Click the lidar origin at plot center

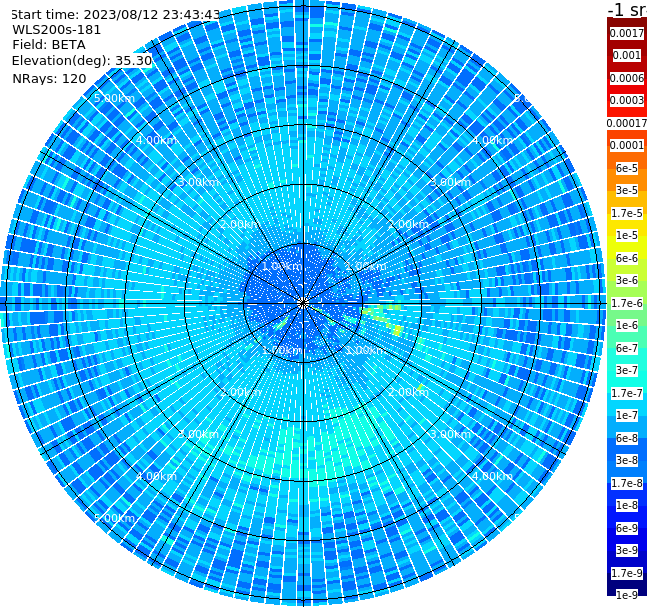[303, 303]
